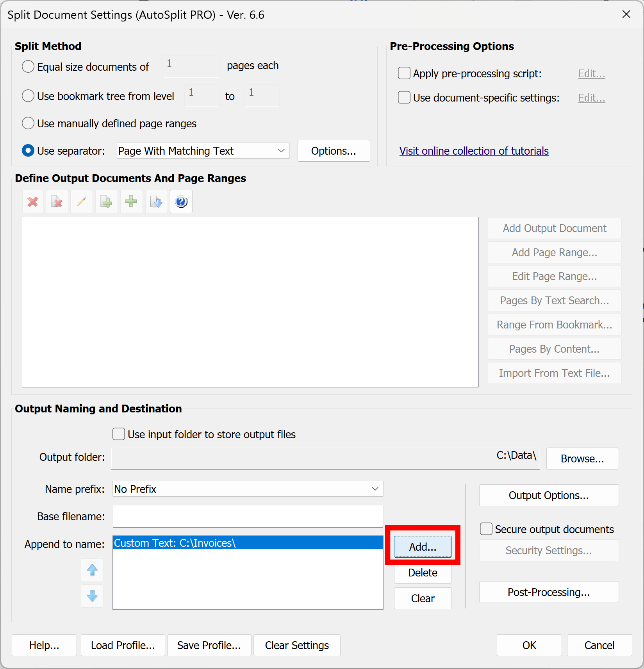The image size is (644, 669).
Task: Click the green plus icon to add entry
Action: [x=131, y=202]
